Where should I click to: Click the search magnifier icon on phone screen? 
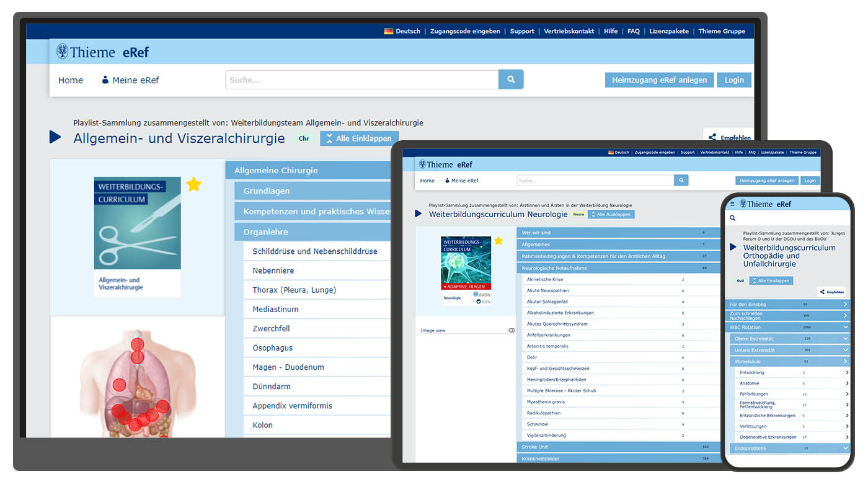tap(733, 218)
